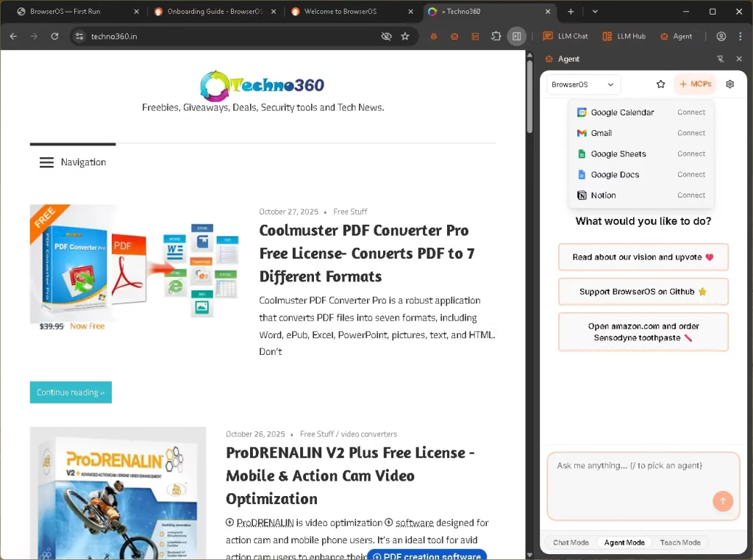
Task: Bookmark this page with the address bar star
Action: 405,36
